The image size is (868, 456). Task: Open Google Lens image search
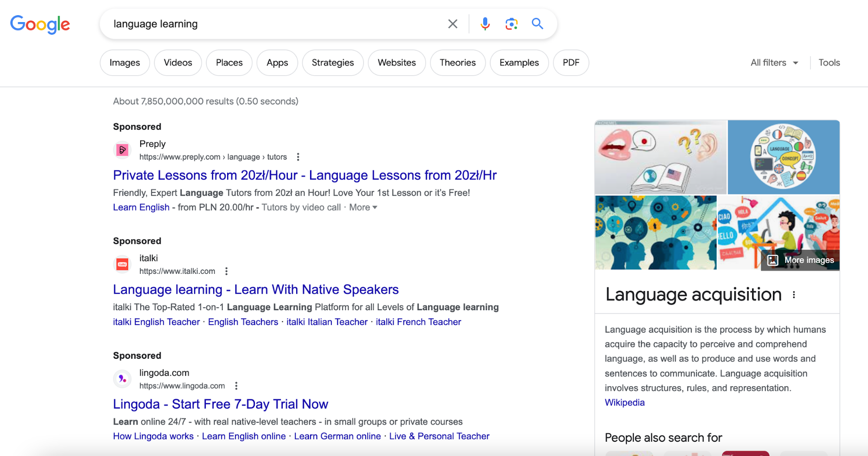(x=512, y=24)
